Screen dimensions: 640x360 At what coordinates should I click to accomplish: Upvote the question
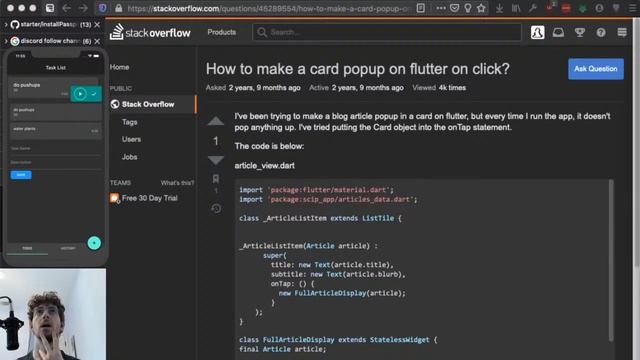pos(216,121)
